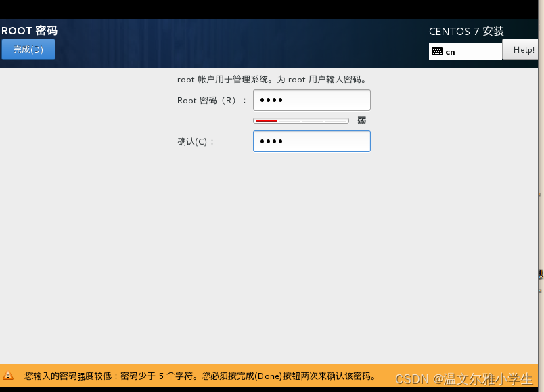Click the red portion of the strength bar
544x392 pixels.
[267, 120]
